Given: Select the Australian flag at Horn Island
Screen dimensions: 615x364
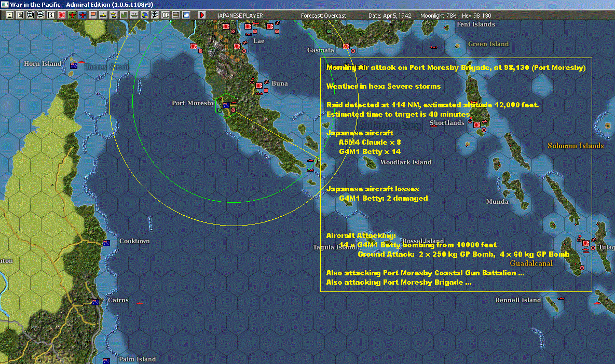Looking at the screenshot, I should click(73, 66).
